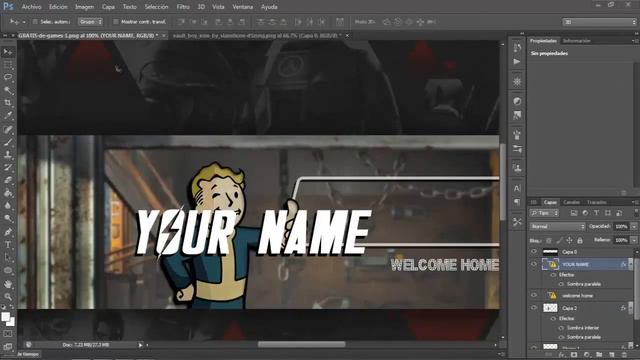Filter layers by pixel layers icon

click(x=574, y=213)
